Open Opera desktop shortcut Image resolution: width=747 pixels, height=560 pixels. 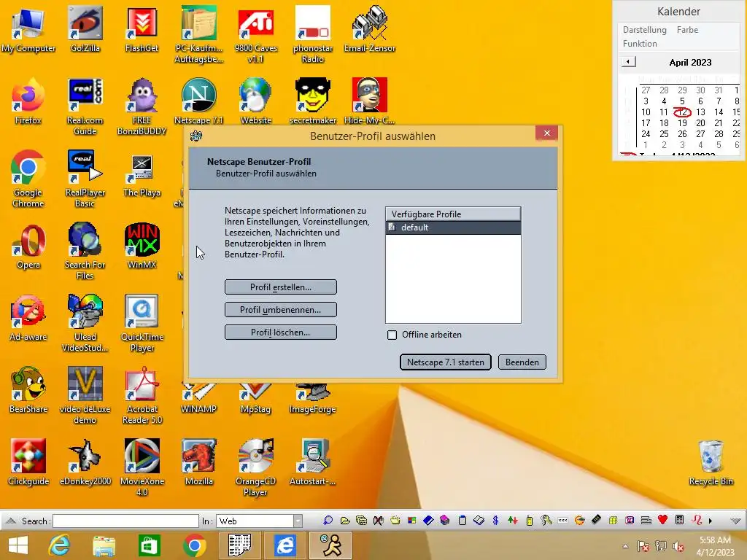point(28,246)
